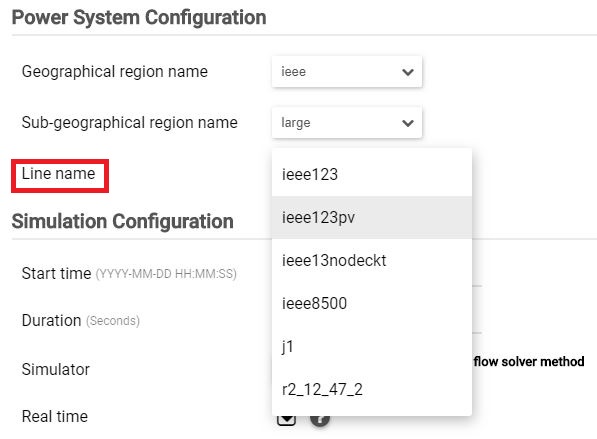Open the Sub-geographical region dropdown showing large

tap(347, 123)
